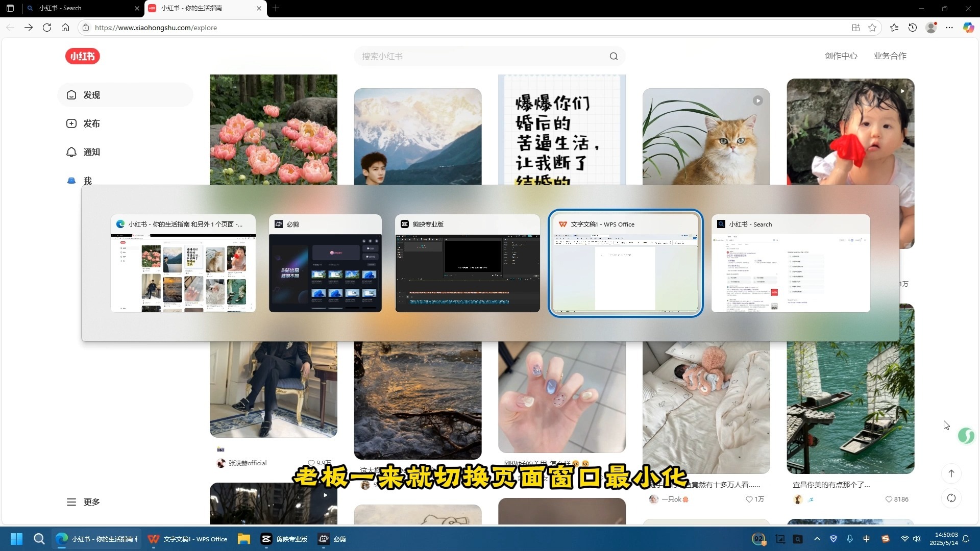Open 必剪 from taskbar
The image size is (980, 551).
(332, 539)
